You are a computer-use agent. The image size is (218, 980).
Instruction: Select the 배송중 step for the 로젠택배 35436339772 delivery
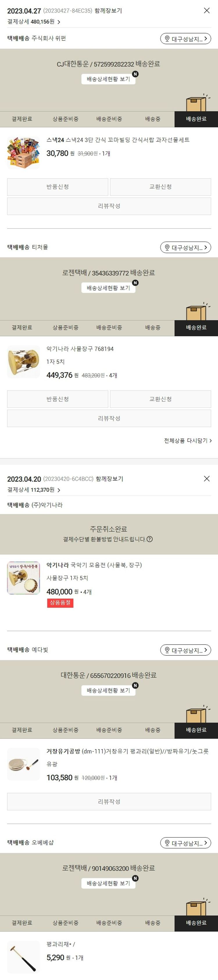click(x=153, y=328)
